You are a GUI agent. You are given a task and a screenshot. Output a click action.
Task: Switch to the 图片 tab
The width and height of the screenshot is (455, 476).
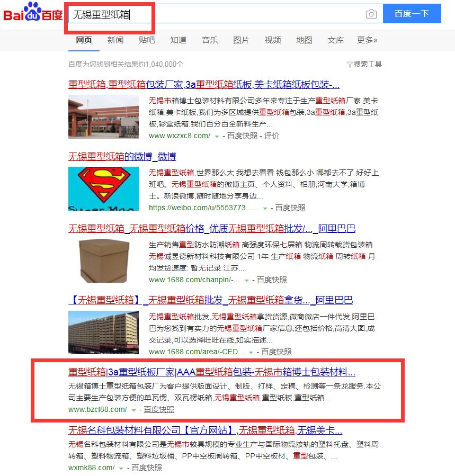241,40
